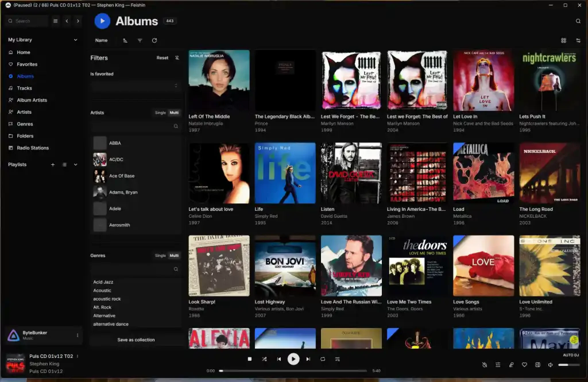Toggle the side panel icon beside the heart
This screenshot has width=588, height=382.
[537, 365]
